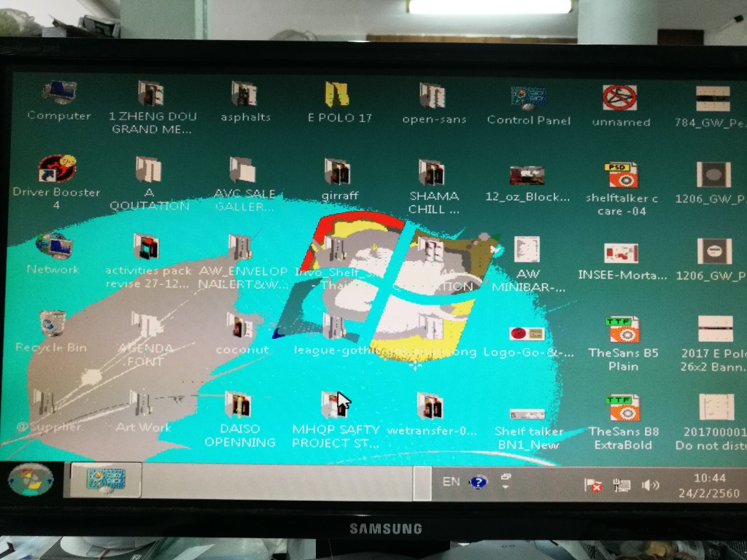Image resolution: width=747 pixels, height=560 pixels.
Task: Open the coconut folder
Action: tap(239, 326)
